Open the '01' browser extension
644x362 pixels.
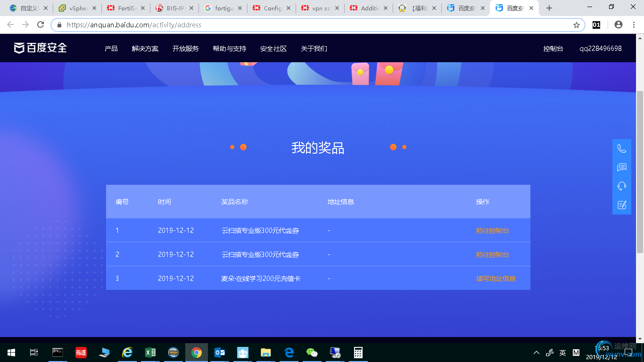pyautogui.click(x=596, y=25)
